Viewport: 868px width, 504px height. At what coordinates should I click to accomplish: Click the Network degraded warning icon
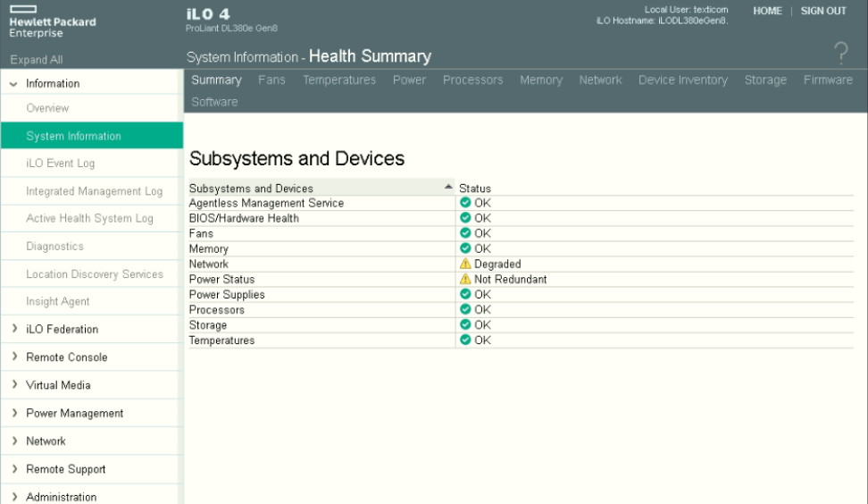(465, 264)
